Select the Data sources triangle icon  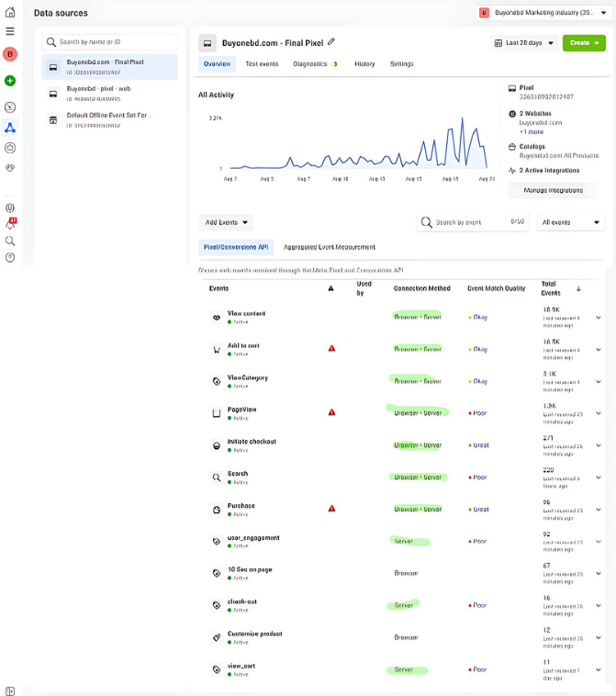10,128
